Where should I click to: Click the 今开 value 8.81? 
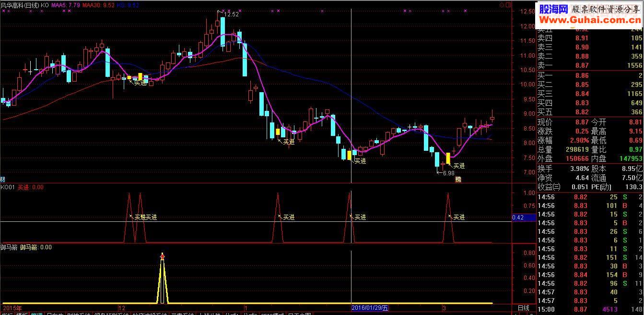(x=635, y=122)
